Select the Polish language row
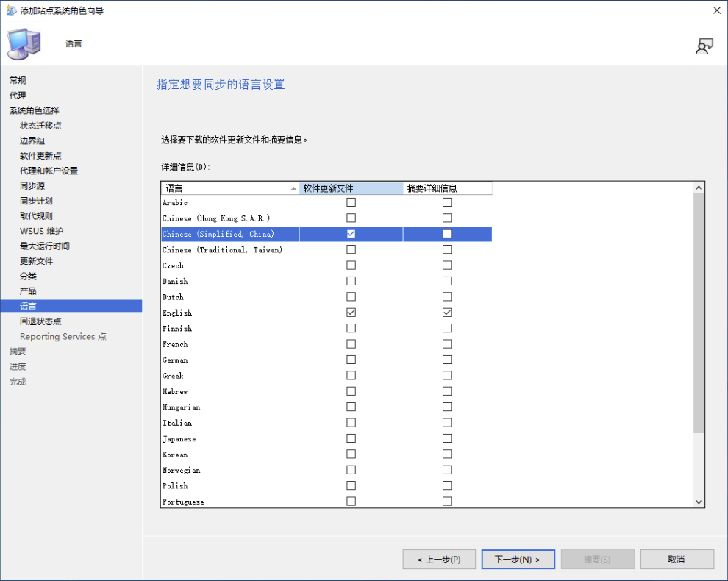 (x=326, y=485)
